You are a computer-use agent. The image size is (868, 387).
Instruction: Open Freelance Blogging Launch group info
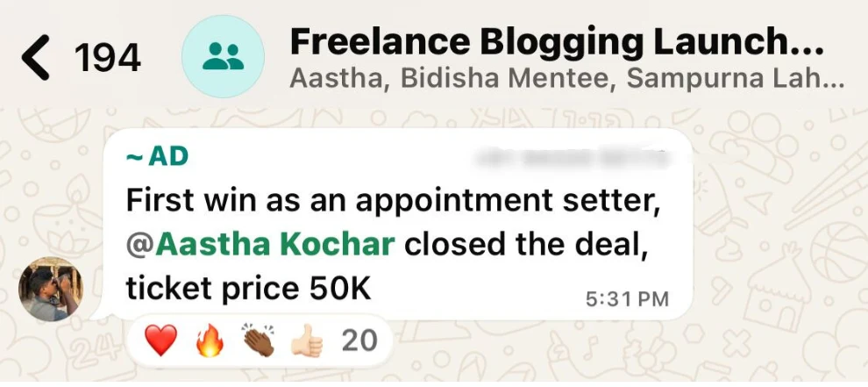point(557,40)
